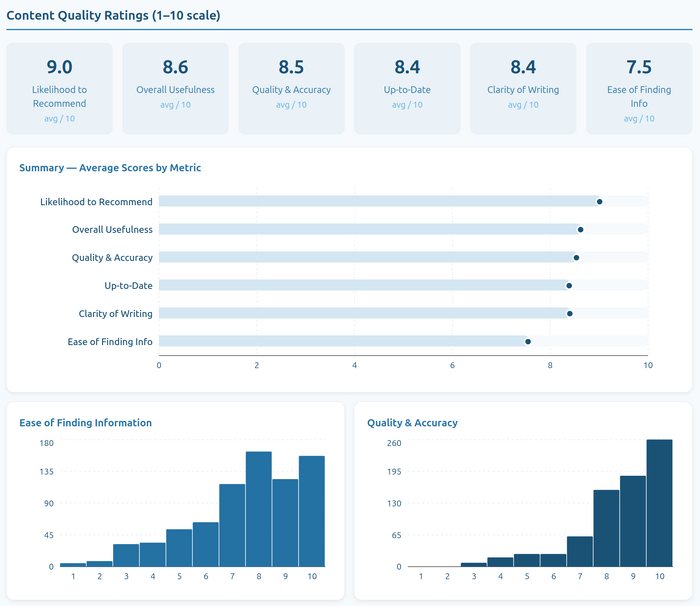700x606 pixels.
Task: Select rating 10 bar in Quality & Accuracy histogram
Action: 659,504
